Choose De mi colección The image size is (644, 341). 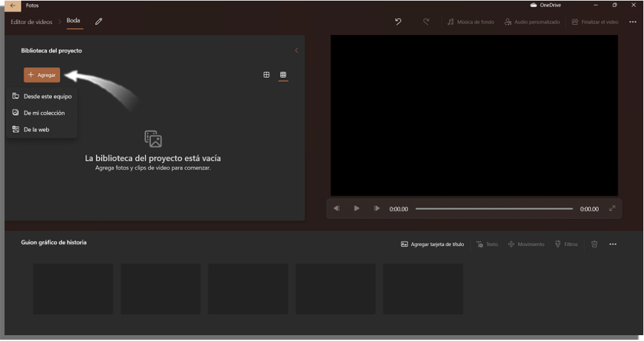(x=42, y=113)
